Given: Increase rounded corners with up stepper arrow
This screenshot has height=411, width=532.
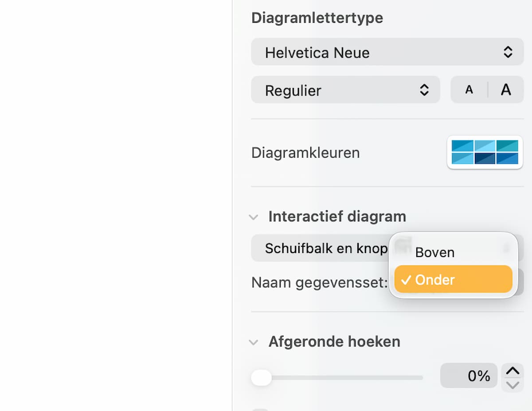Looking at the screenshot, I should 512,370.
